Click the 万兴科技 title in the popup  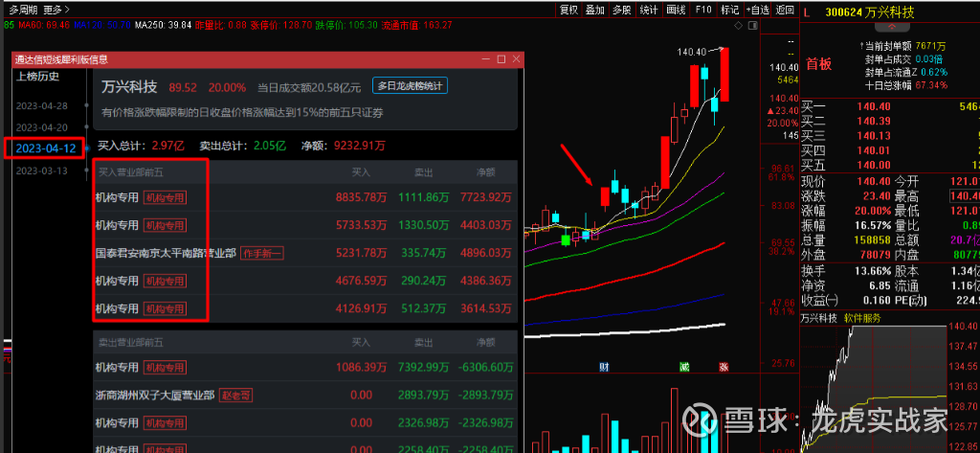129,87
